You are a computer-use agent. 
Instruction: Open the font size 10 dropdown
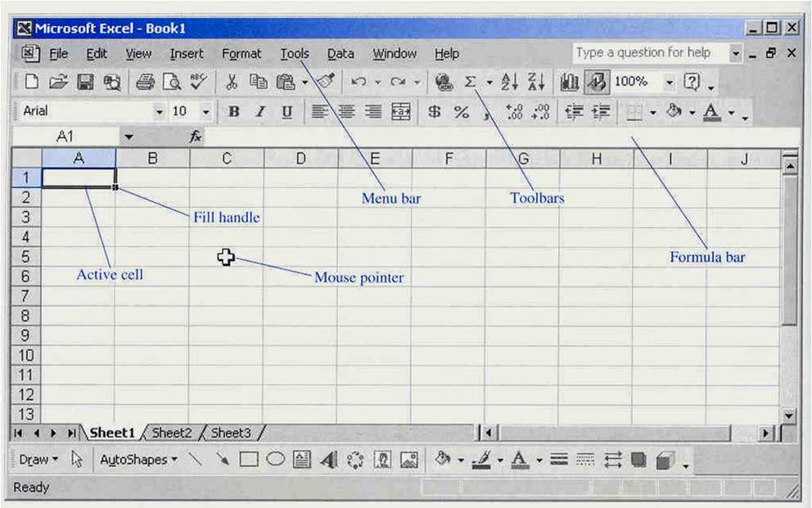(x=206, y=112)
